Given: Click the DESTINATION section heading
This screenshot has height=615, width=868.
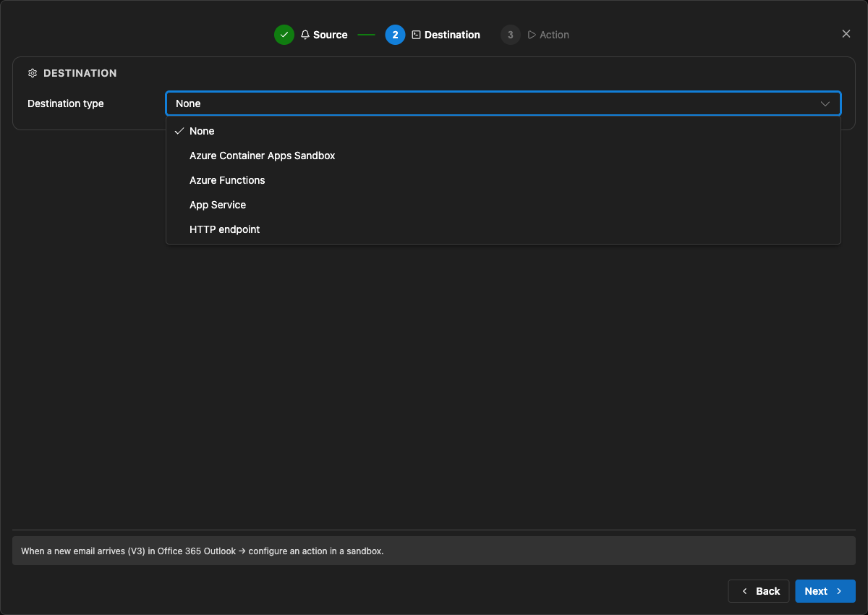Looking at the screenshot, I should (x=80, y=73).
